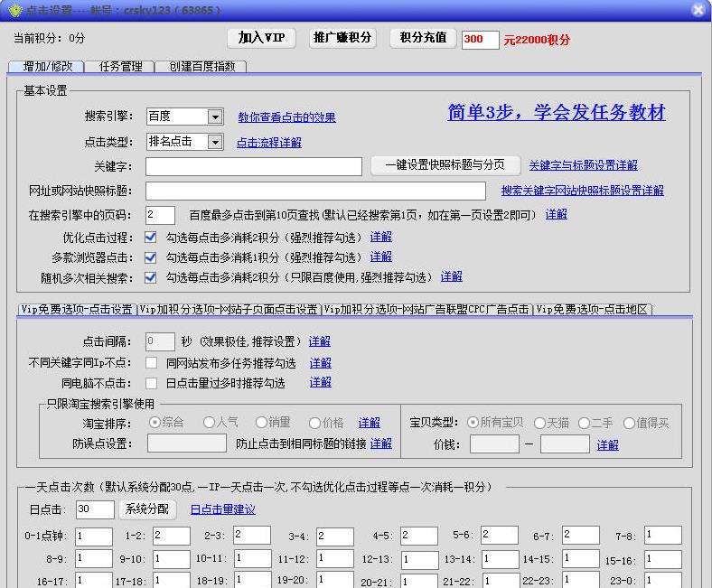Click the 推广赚积分 button

(342, 38)
